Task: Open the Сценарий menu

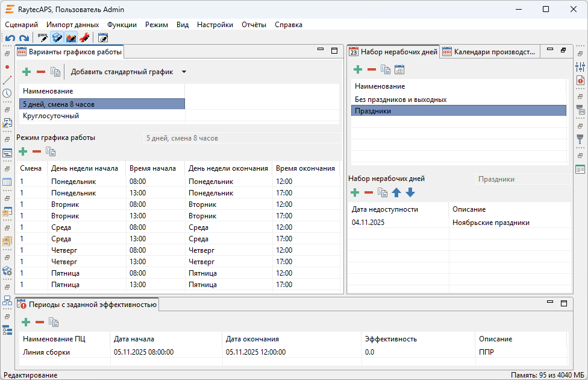Action: tap(21, 25)
